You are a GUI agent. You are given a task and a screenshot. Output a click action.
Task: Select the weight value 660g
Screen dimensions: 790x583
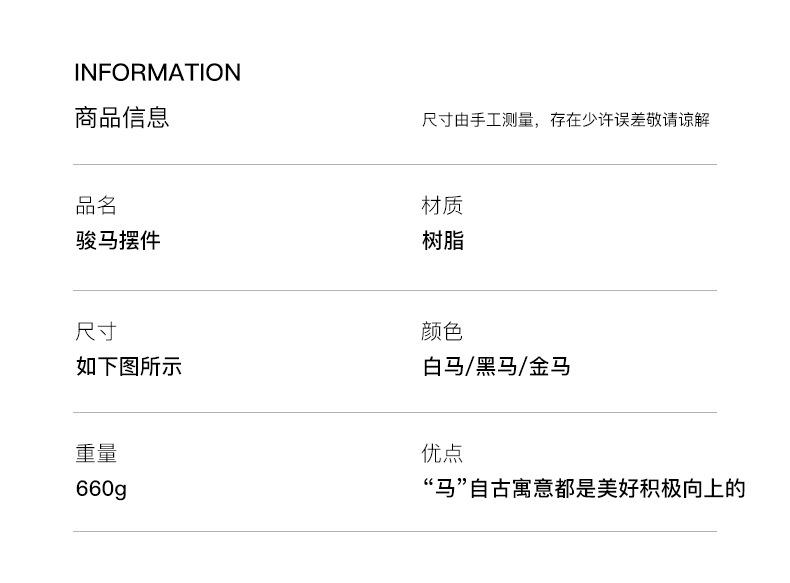pyautogui.click(x=101, y=490)
